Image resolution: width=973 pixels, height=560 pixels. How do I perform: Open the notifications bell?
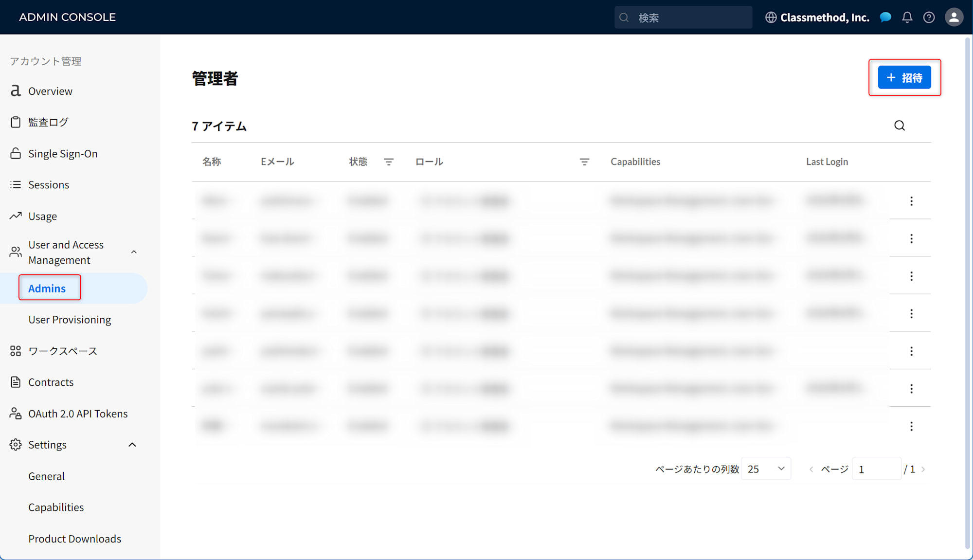tap(907, 18)
